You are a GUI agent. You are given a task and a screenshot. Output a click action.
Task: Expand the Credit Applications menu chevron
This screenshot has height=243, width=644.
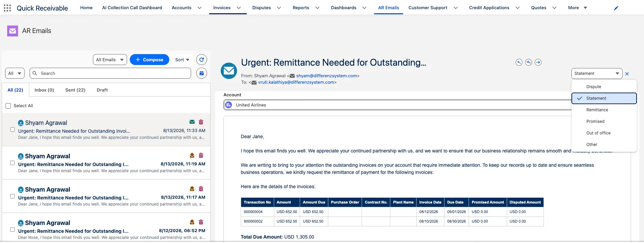click(518, 8)
